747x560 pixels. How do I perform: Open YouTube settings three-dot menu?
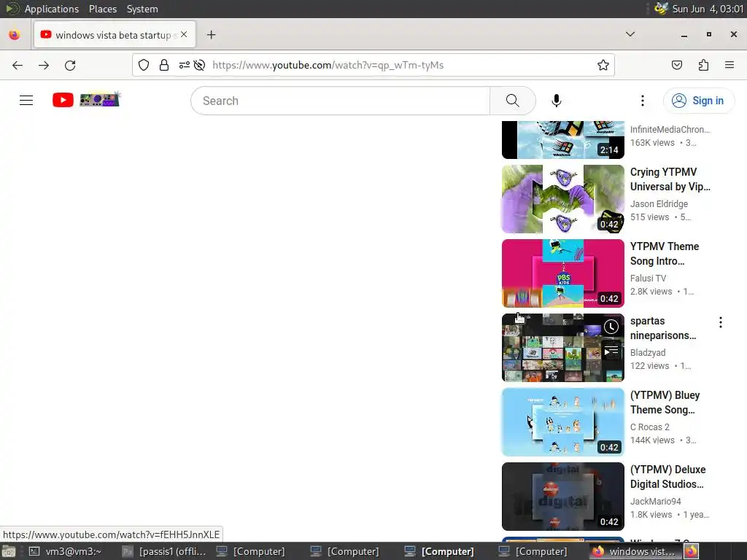click(643, 101)
